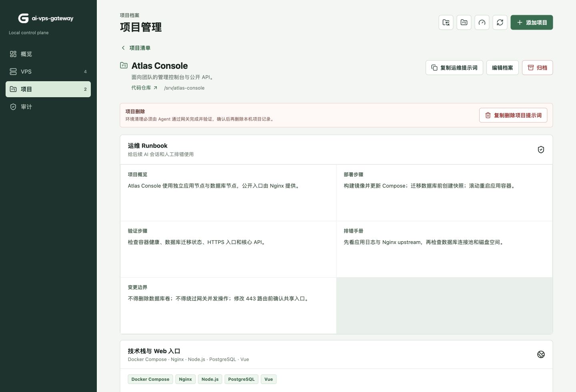Click the PostgreSQL tag chip
Screen dimensions: 576x392
(241, 379)
